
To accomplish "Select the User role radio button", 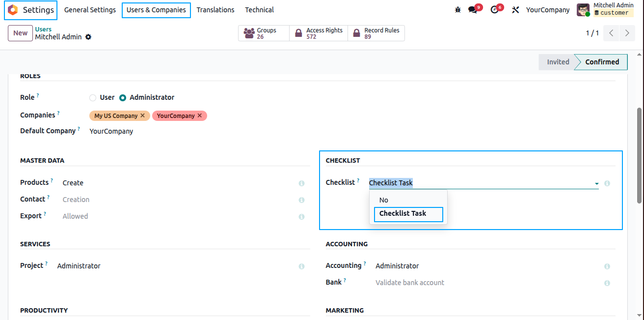I will tap(93, 98).
